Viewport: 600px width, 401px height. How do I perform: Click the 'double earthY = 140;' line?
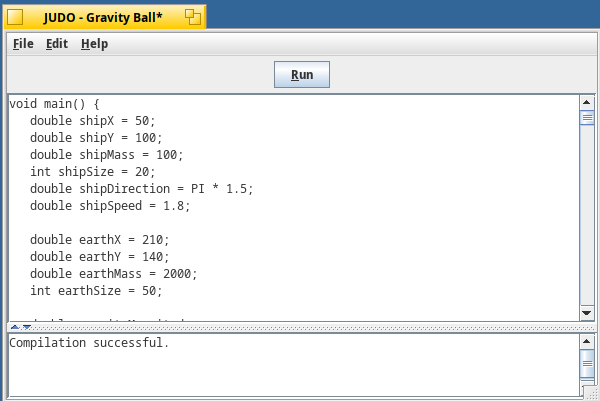coord(99,257)
